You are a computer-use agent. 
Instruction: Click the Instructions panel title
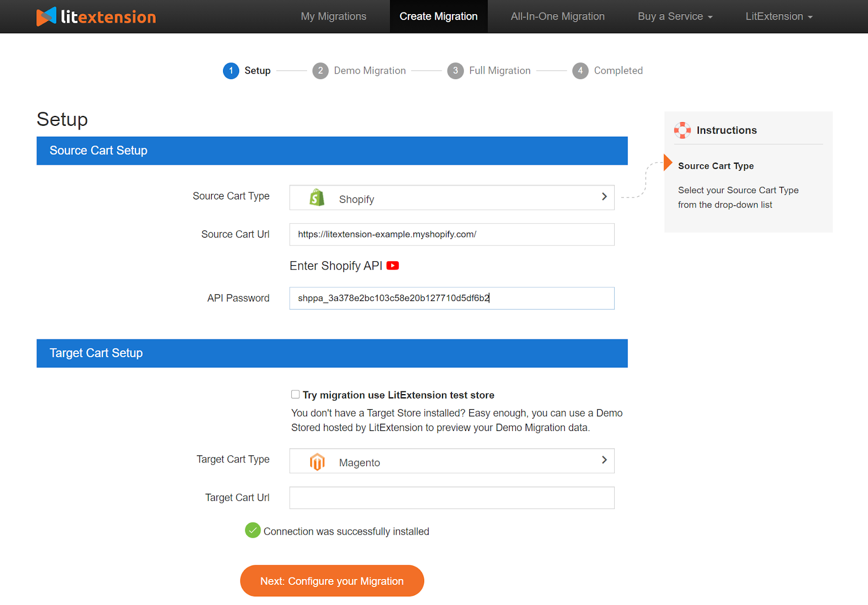(x=727, y=130)
